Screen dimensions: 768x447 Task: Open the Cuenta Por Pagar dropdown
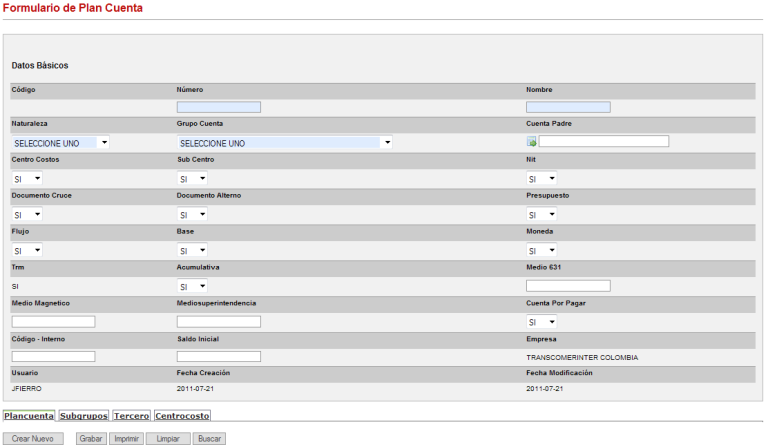coord(541,323)
